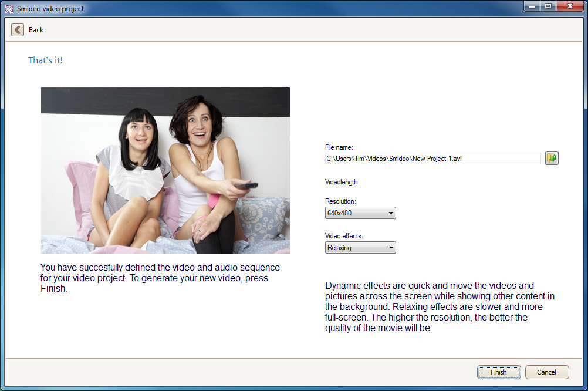The image size is (588, 391).
Task: Click the "File name:" label
Action: 339,147
